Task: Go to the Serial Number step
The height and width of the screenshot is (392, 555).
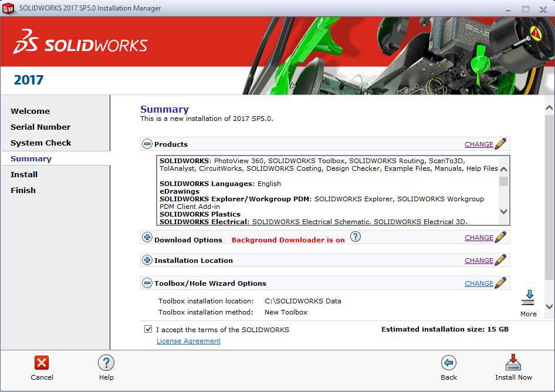Action: point(40,127)
